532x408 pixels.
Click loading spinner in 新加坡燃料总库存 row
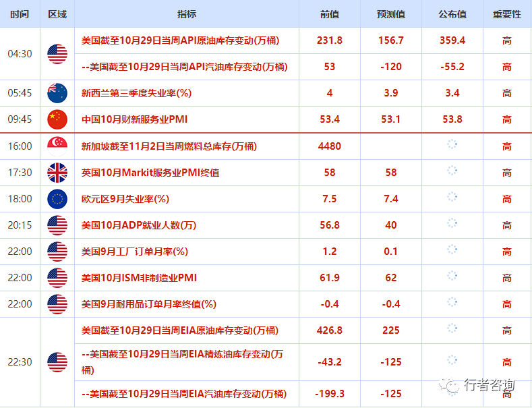[452, 144]
